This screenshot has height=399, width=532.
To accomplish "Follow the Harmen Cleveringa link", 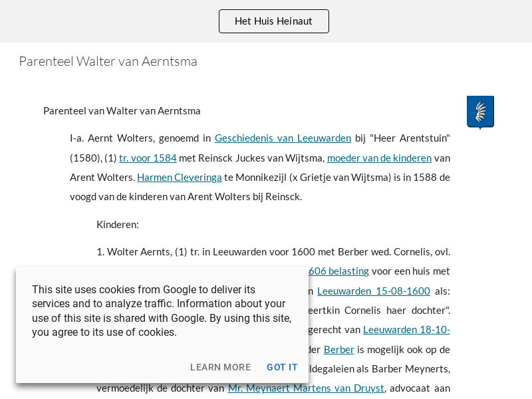I will tap(180, 177).
